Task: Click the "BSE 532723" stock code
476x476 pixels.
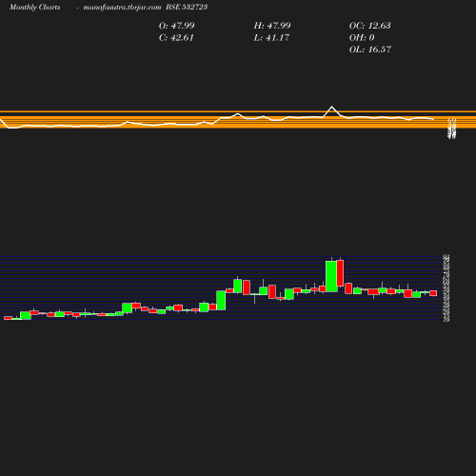Action: click(x=187, y=7)
